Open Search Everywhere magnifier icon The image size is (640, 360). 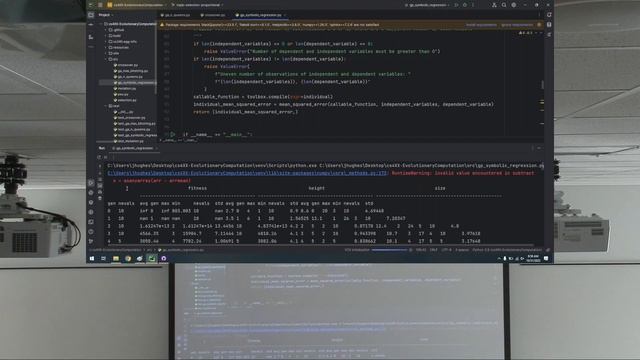[504, 5]
